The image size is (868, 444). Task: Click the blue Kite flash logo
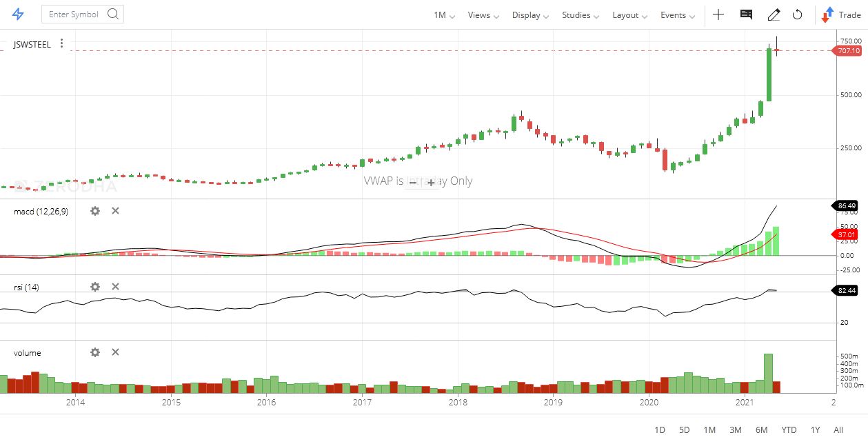click(x=19, y=13)
